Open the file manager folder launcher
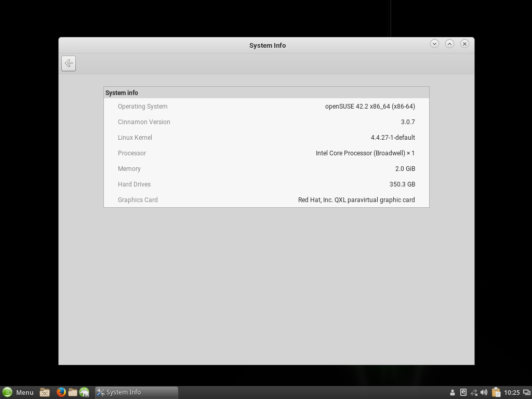Image resolution: width=532 pixels, height=399 pixels. click(73, 392)
